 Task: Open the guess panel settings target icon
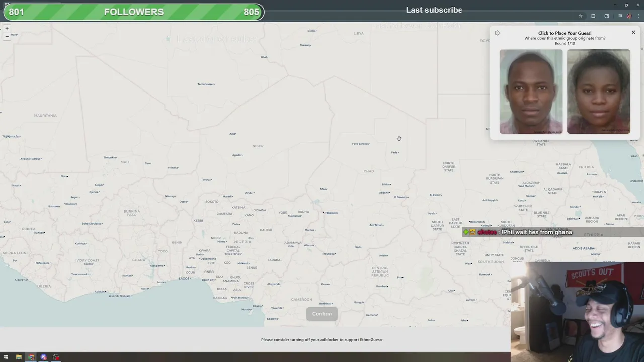[x=497, y=33]
